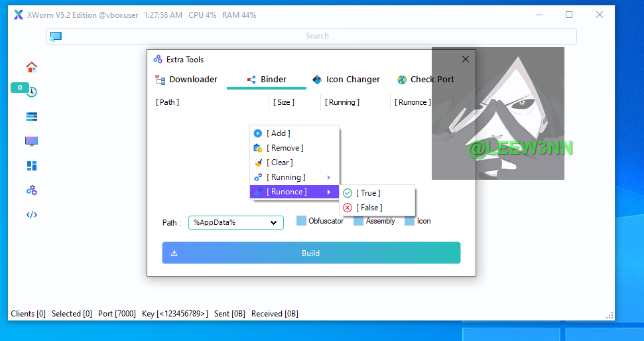Check the Icon checkbox
The image size is (644, 341).
(x=410, y=221)
